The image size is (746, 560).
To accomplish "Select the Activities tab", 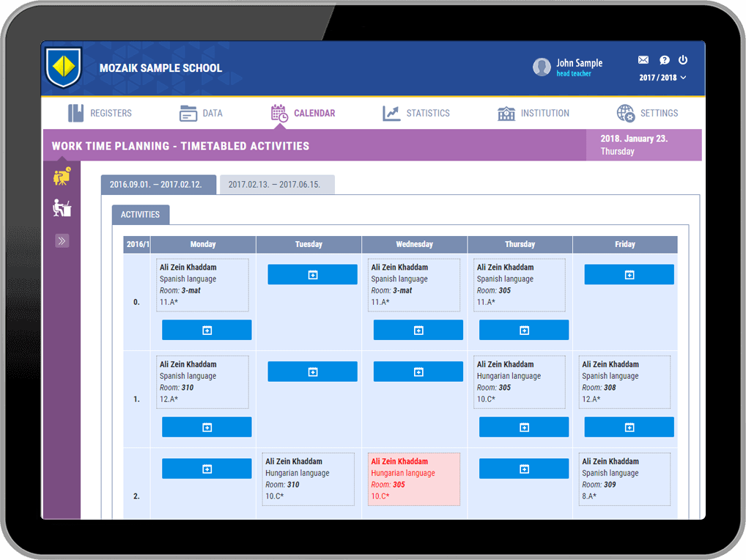I will tap(140, 215).
